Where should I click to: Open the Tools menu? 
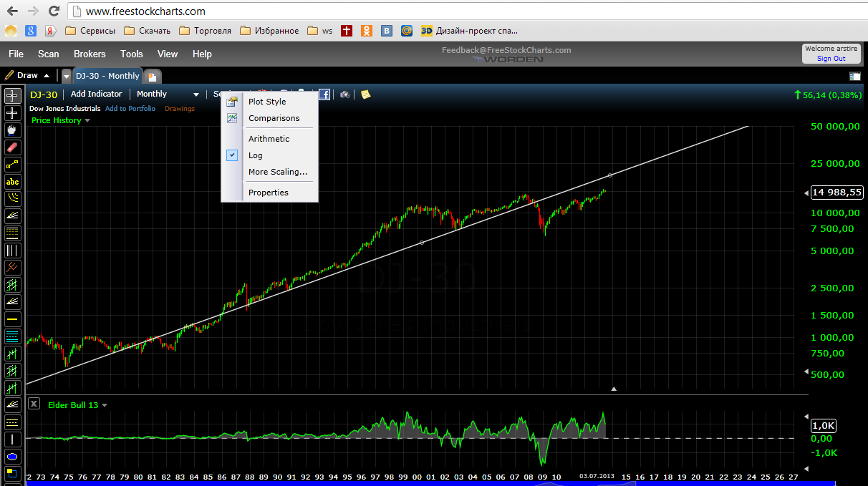tap(132, 54)
